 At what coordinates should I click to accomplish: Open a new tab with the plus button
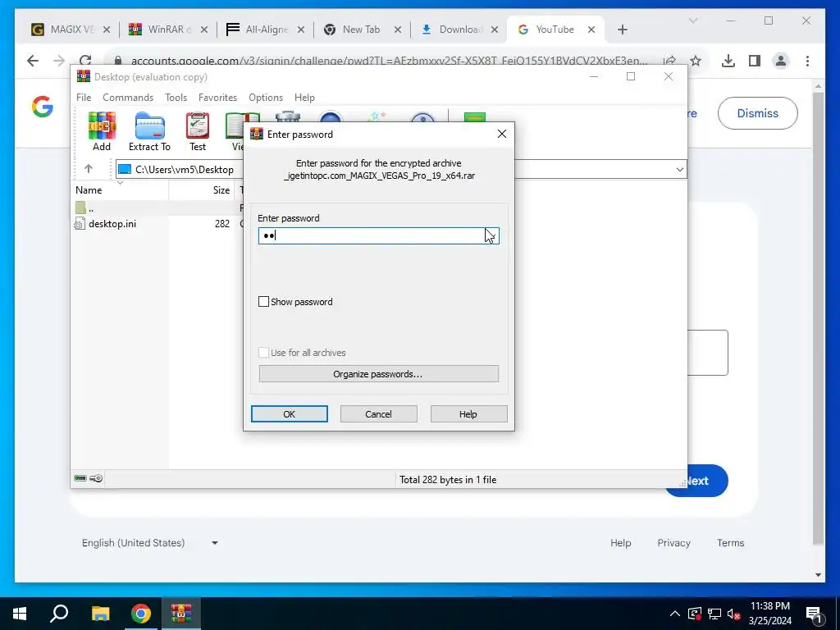[623, 30]
